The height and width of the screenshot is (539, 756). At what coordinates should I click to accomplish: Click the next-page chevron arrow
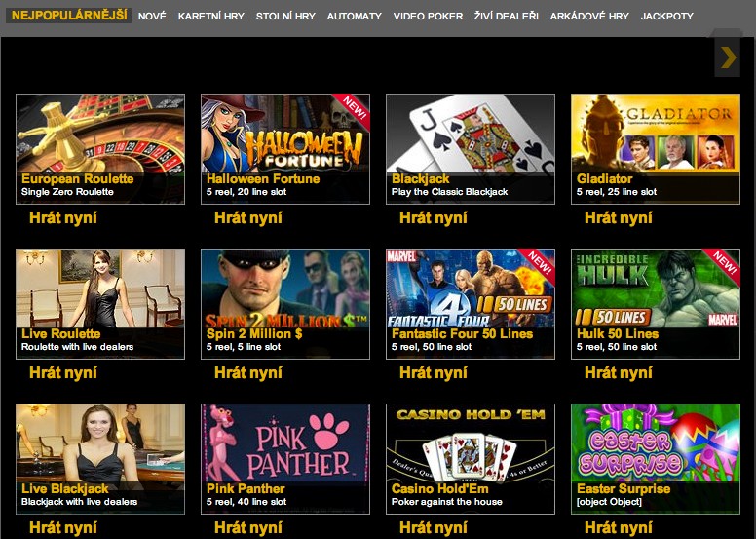click(x=728, y=58)
